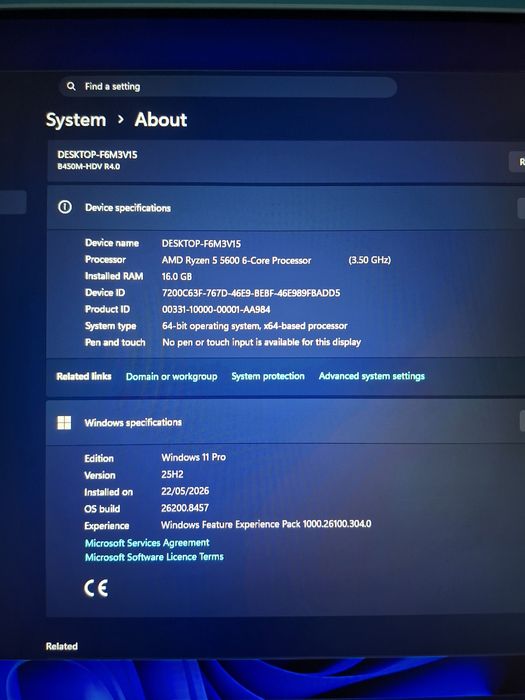The height and width of the screenshot is (700, 525).
Task: Click the Pen and touch value text
Action: coord(262,342)
